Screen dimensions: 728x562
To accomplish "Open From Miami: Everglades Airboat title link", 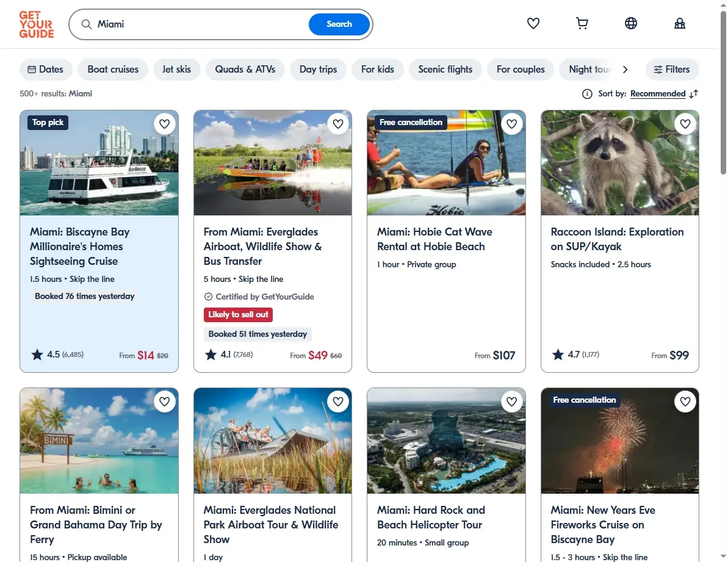I will [x=262, y=247].
